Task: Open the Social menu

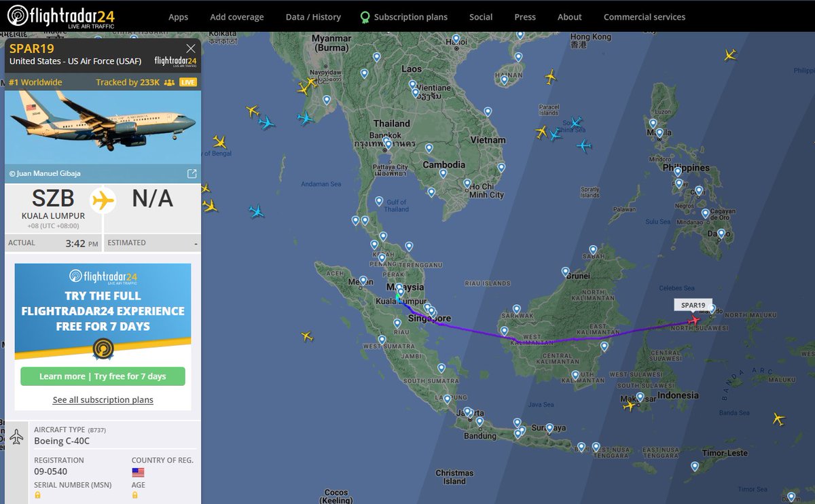Action: [x=481, y=17]
